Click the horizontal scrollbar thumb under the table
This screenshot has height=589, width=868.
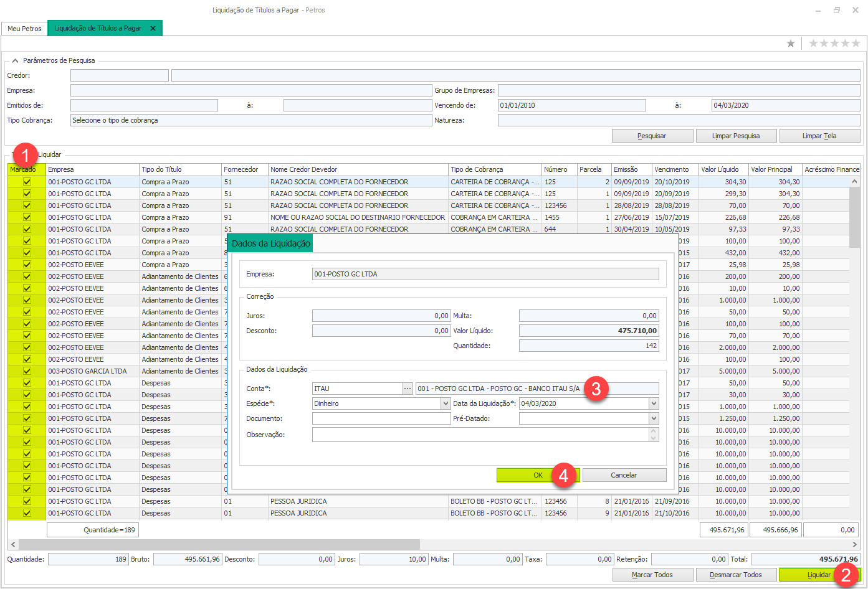[219, 544]
